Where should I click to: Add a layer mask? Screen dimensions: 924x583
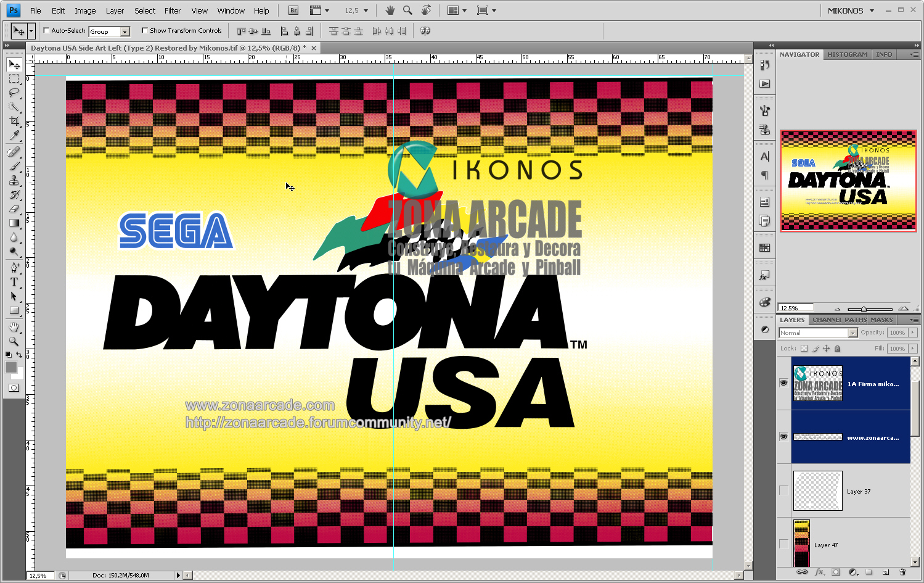836,572
